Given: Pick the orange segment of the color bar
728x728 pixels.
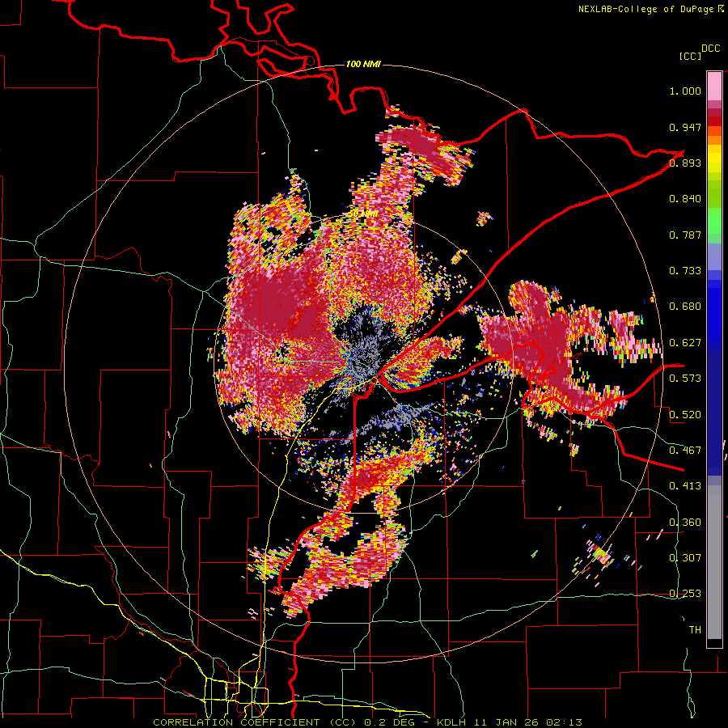Looking at the screenshot, I should (x=714, y=140).
